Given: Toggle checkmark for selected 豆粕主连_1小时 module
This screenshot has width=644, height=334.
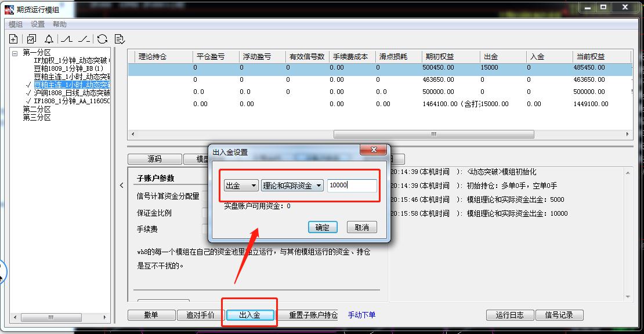Looking at the screenshot, I should click(28, 85).
